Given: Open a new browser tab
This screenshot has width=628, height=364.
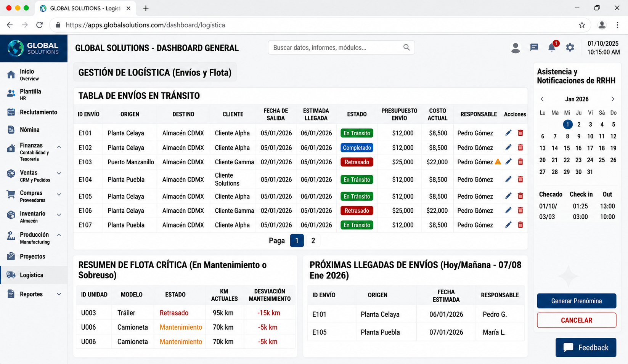Looking at the screenshot, I should [146, 8].
